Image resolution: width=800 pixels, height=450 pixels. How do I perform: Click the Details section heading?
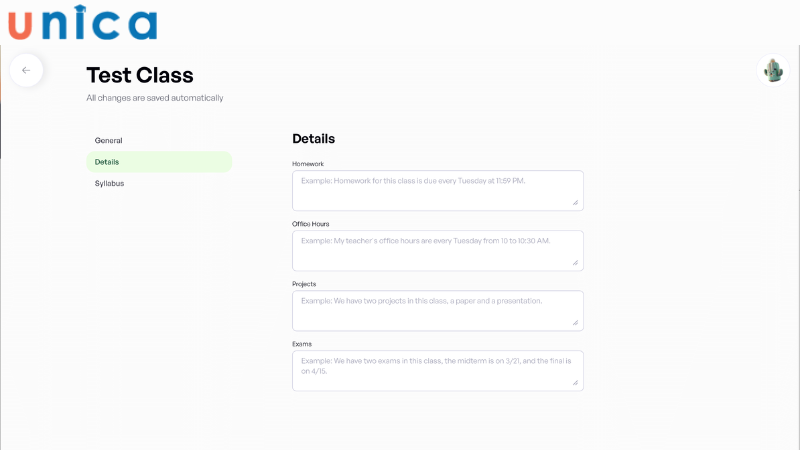click(x=313, y=139)
